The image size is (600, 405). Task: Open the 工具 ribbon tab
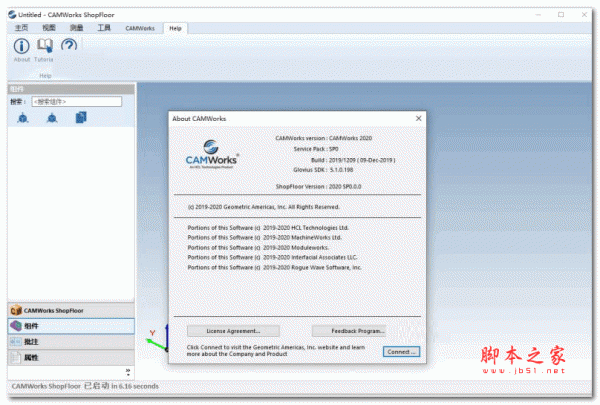(104, 28)
